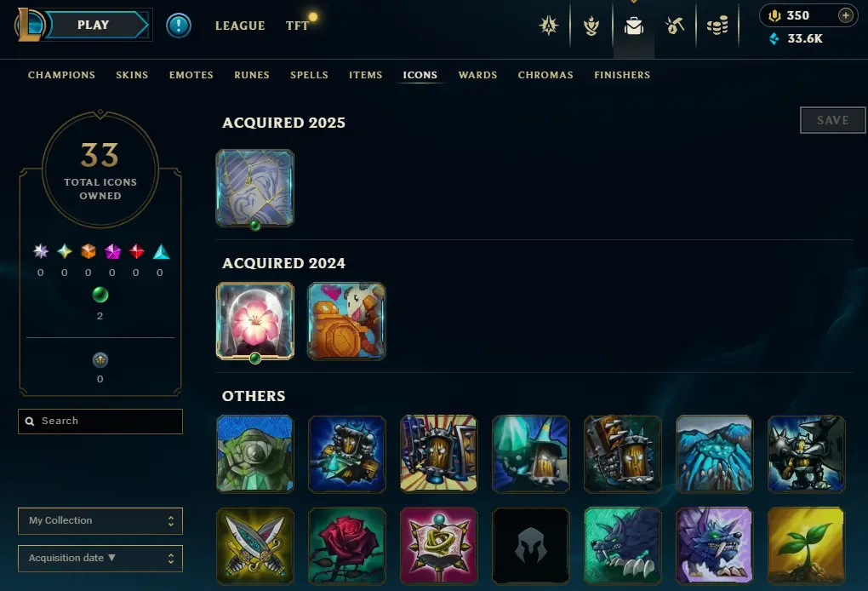Toggle the red ruby rarity filter
Screen dimensions: 868x591
coord(136,251)
